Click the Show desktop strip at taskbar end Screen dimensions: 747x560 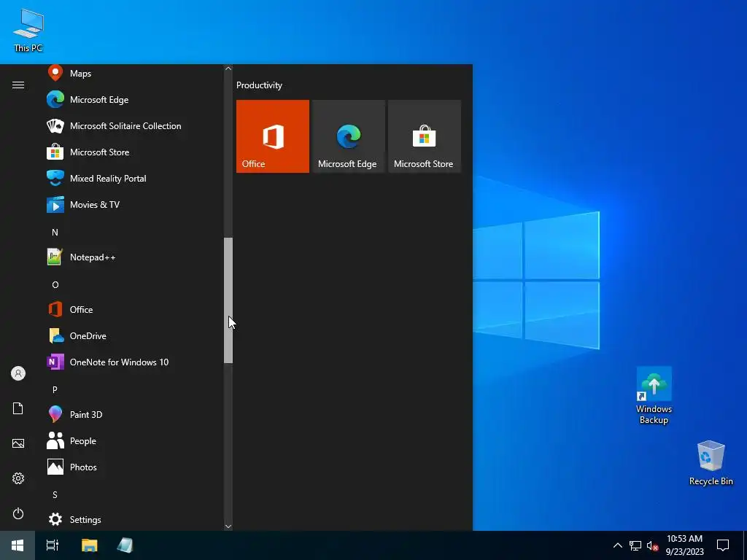(745, 545)
